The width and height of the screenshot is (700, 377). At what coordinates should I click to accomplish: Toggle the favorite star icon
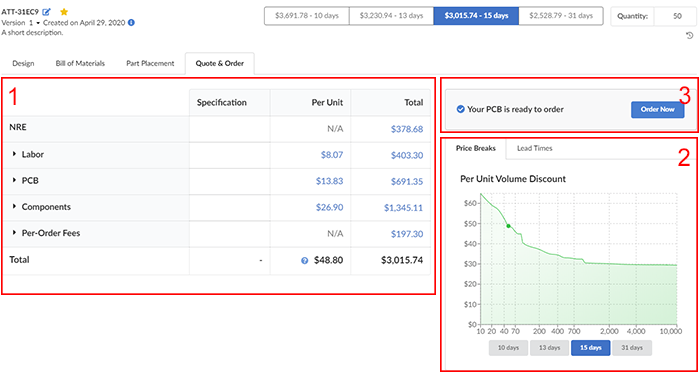coord(64,12)
